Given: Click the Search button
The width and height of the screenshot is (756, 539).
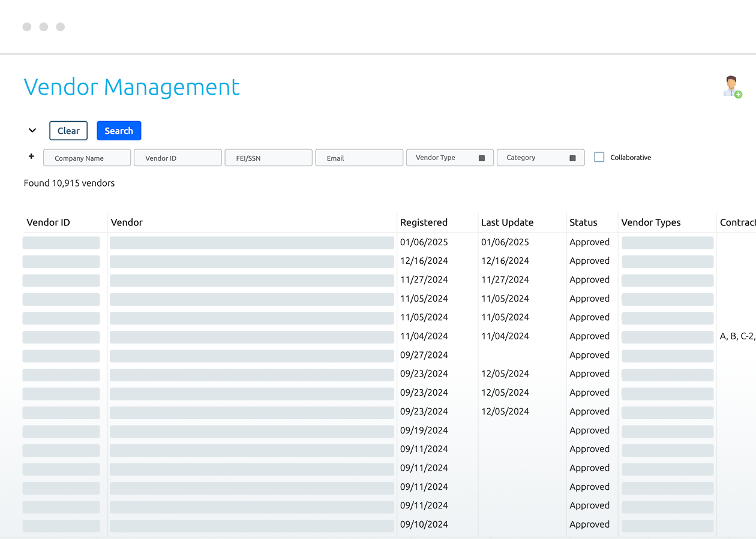Looking at the screenshot, I should click(119, 131).
